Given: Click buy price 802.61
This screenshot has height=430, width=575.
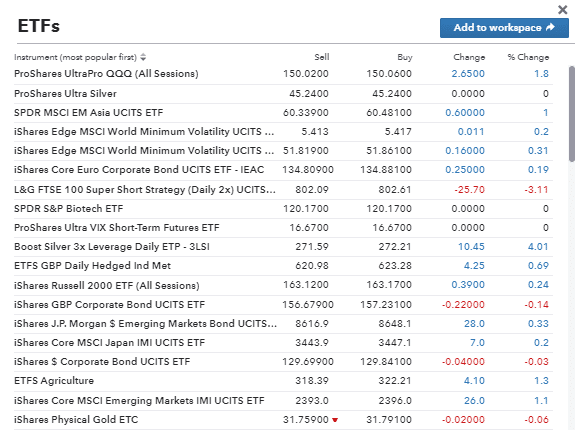Looking at the screenshot, I should click(395, 190).
